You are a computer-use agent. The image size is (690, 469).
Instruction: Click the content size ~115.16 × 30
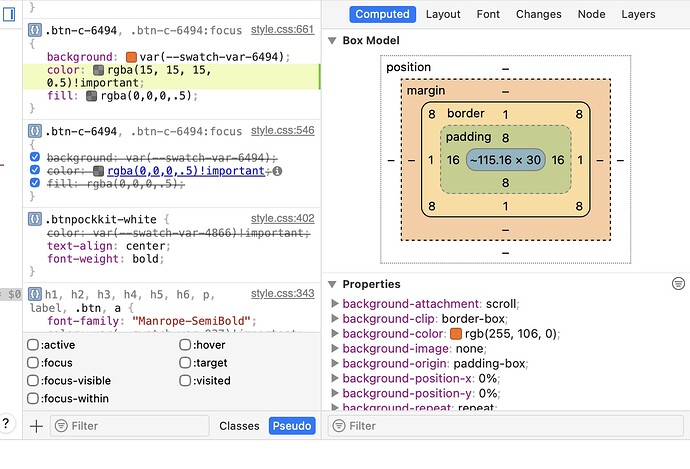[x=505, y=160]
